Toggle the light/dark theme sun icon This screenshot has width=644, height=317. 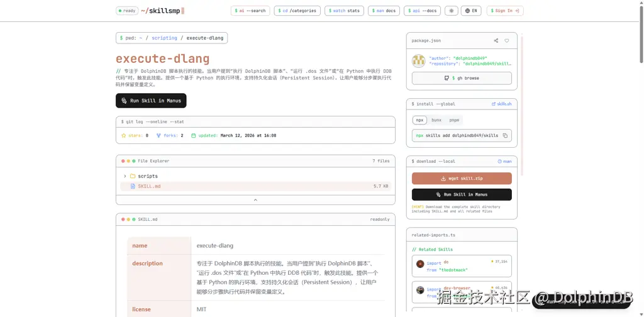(452, 11)
